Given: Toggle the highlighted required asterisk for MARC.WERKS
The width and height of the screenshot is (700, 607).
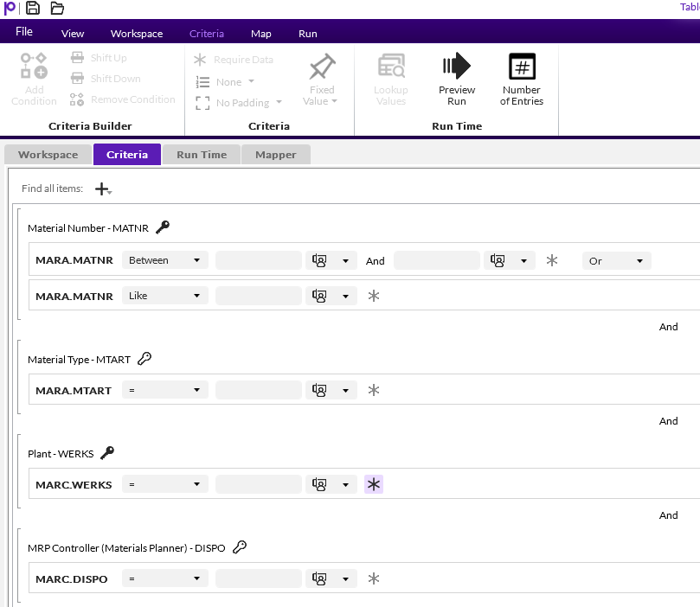Looking at the screenshot, I should click(374, 484).
